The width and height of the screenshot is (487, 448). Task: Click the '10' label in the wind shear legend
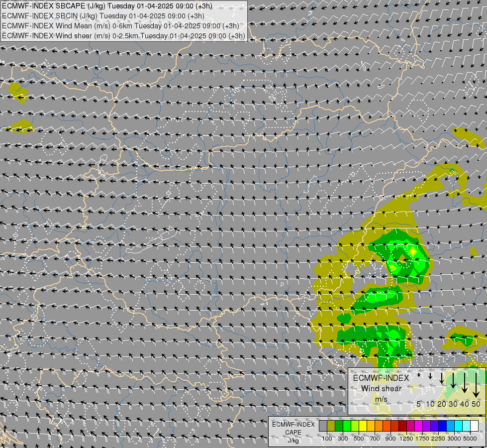click(430, 404)
